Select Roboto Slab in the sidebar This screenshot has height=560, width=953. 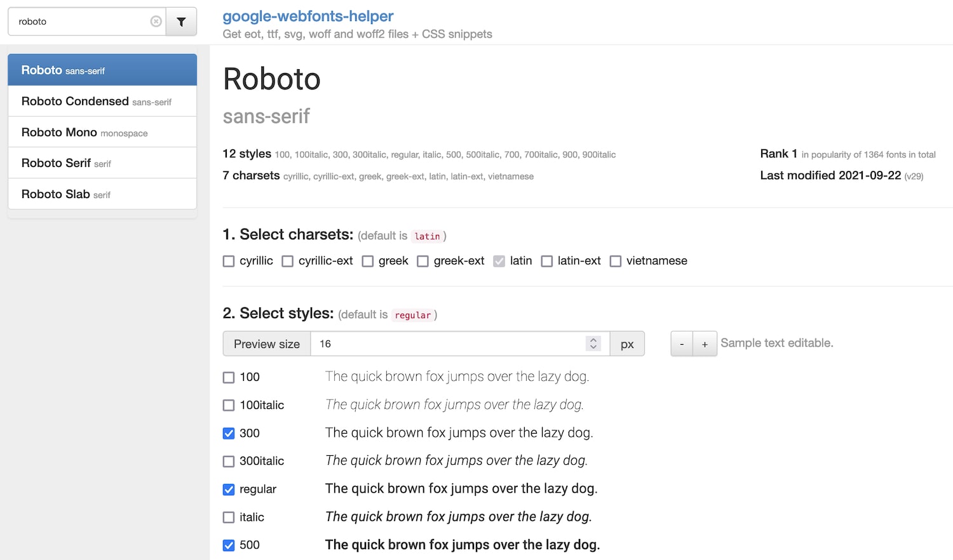102,194
